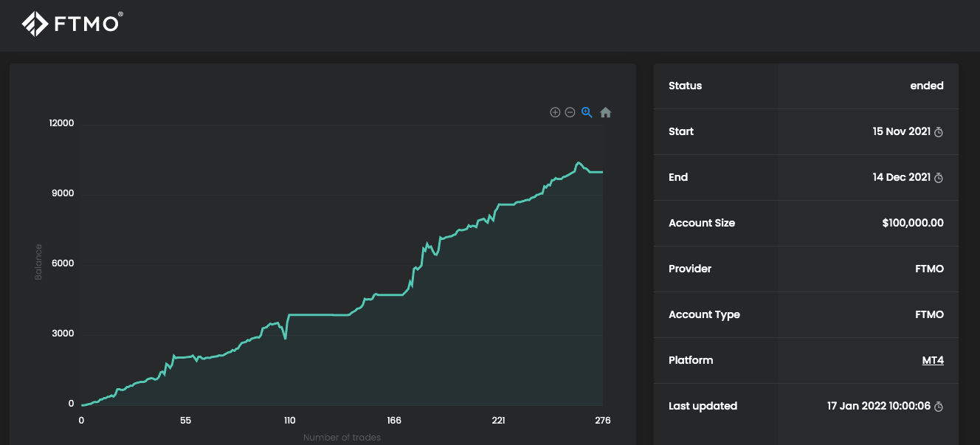
Task: Reset chart zoom with the home icon
Action: click(x=605, y=112)
